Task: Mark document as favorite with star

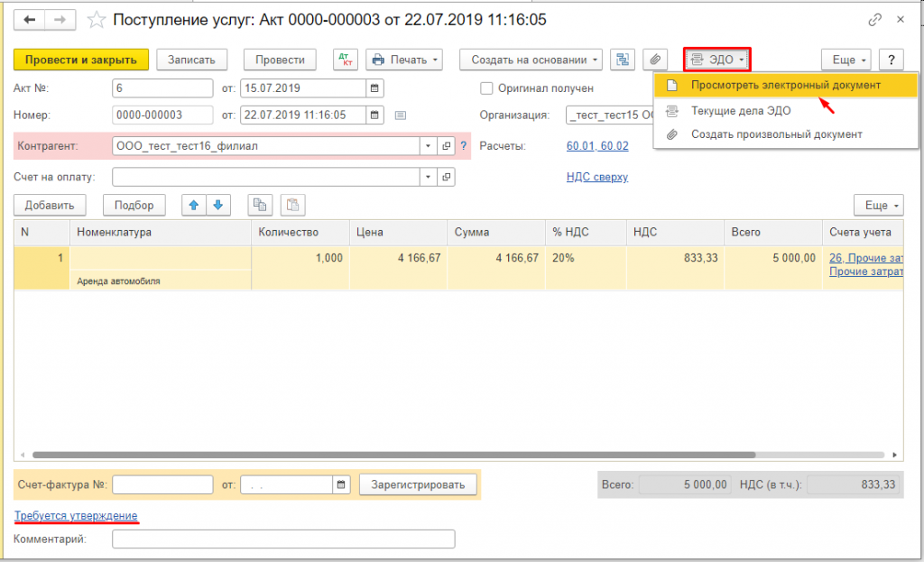Action: coord(97,19)
